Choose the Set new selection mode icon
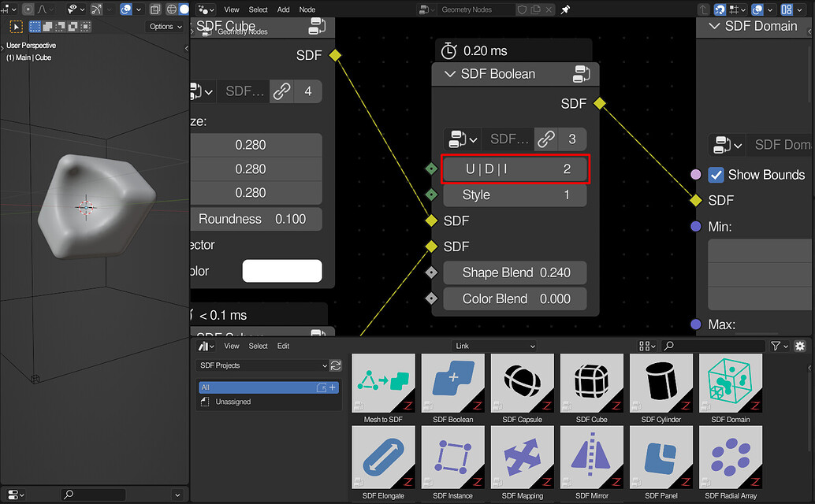Image resolution: width=815 pixels, height=504 pixels. [35, 27]
